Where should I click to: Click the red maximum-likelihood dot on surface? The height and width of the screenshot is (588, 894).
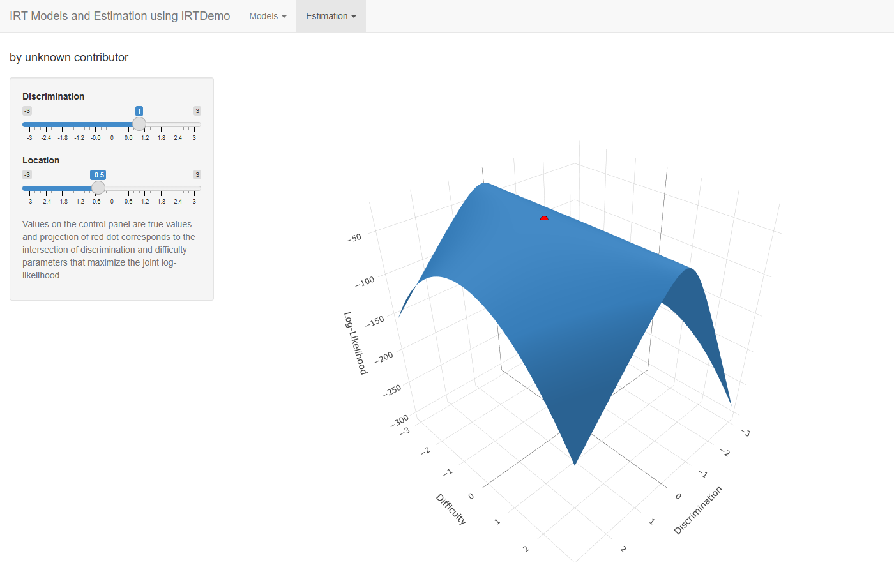click(x=544, y=218)
